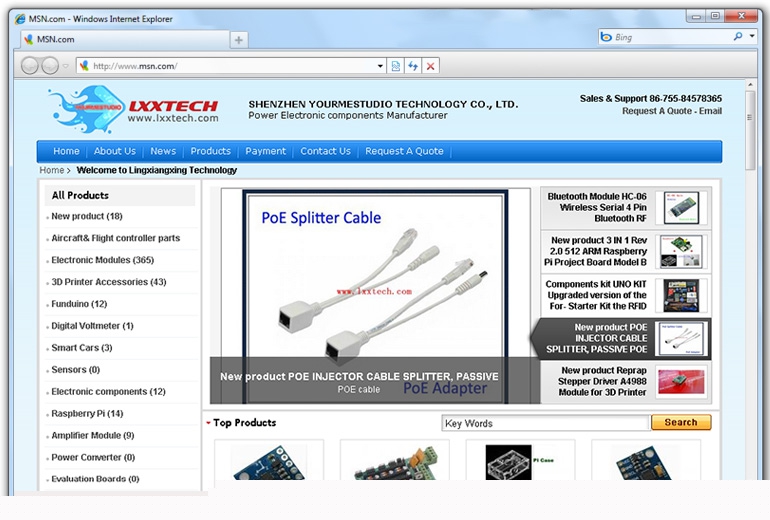770x520 pixels.
Task: Click the Bing search magnifier icon
Action: tap(738, 36)
